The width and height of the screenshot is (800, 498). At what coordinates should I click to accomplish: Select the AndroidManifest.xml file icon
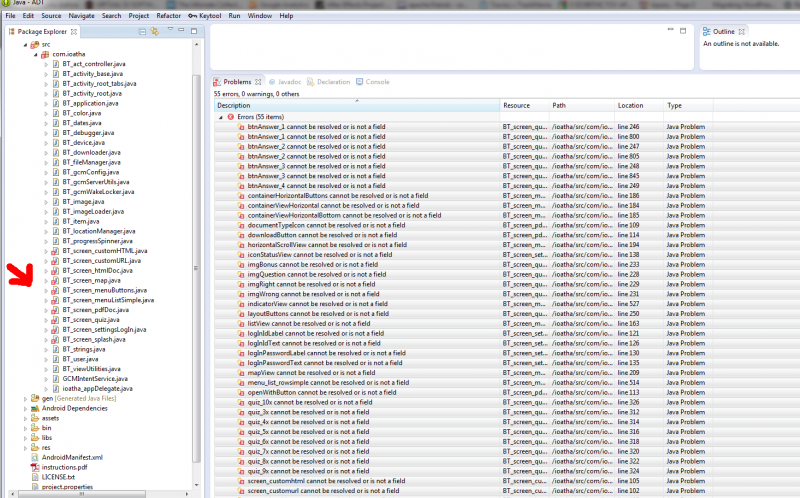click(x=35, y=457)
